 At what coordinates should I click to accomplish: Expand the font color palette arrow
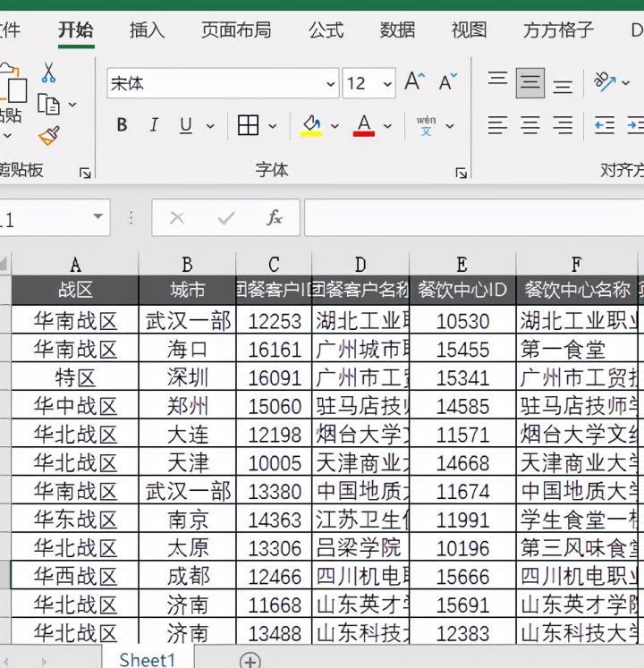click(x=387, y=126)
